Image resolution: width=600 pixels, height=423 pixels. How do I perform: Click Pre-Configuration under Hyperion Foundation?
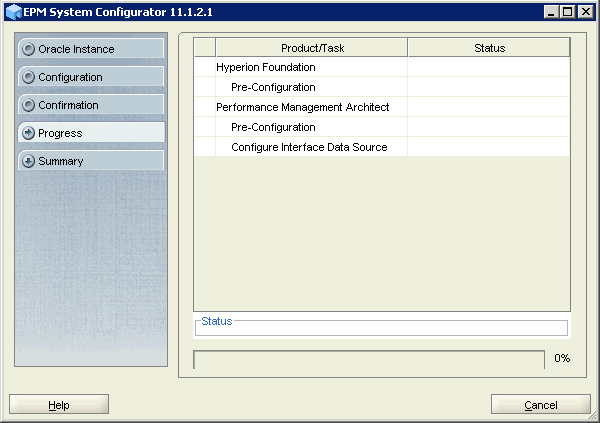(x=273, y=87)
